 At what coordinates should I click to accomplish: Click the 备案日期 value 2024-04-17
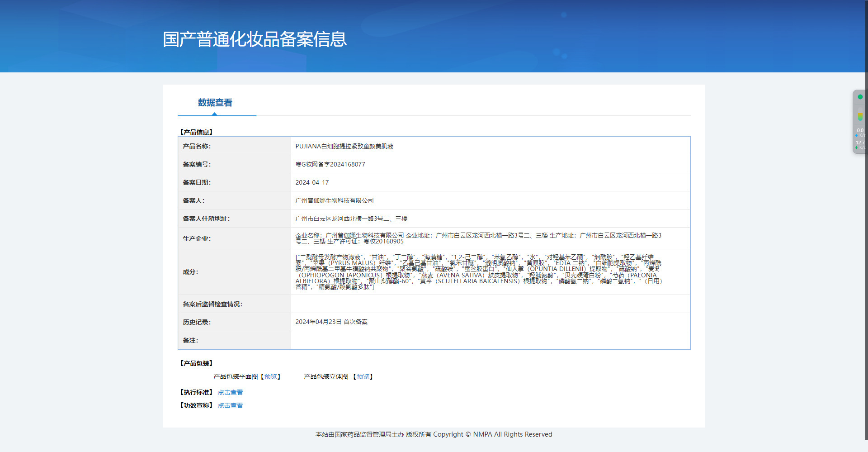pos(312,182)
